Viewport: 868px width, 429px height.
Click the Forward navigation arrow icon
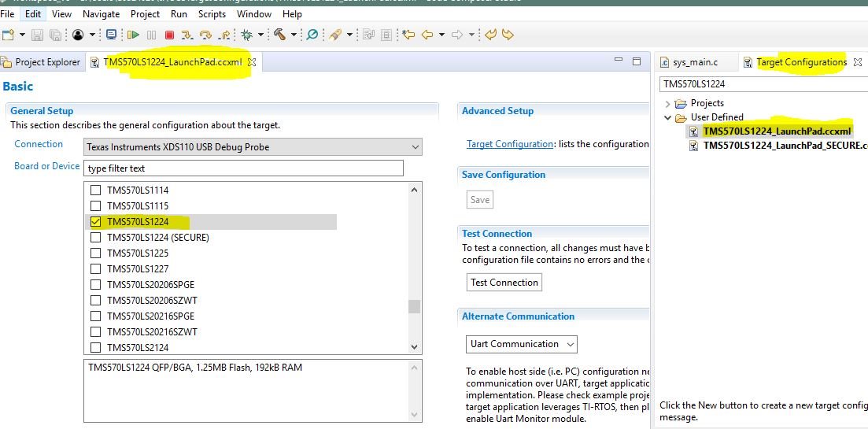click(x=457, y=35)
